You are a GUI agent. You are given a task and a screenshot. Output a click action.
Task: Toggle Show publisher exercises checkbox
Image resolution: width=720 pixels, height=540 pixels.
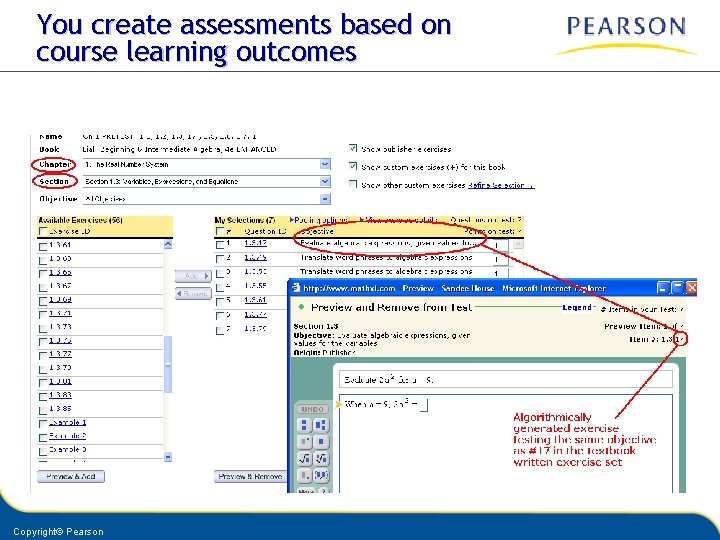(353, 148)
